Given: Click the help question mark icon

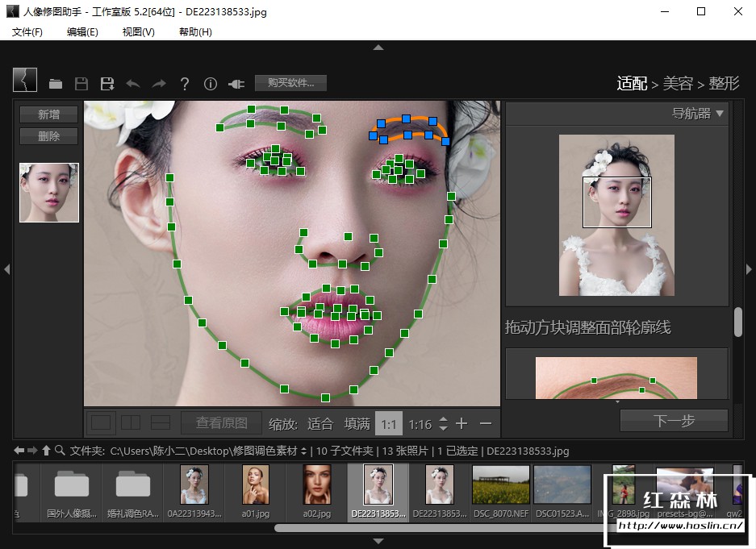Looking at the screenshot, I should pyautogui.click(x=185, y=84).
